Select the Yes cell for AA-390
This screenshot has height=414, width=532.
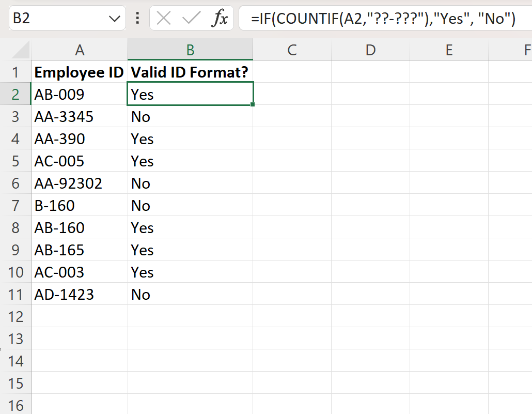[191, 139]
